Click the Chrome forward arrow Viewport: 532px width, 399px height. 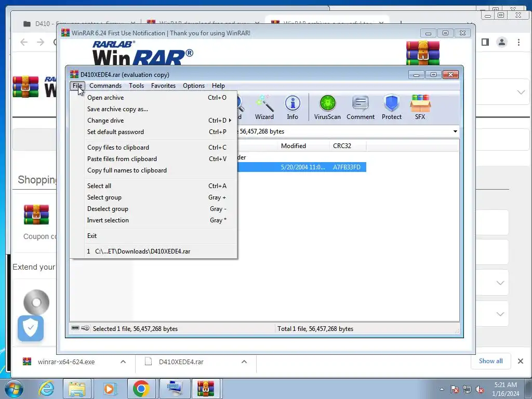coord(41,42)
